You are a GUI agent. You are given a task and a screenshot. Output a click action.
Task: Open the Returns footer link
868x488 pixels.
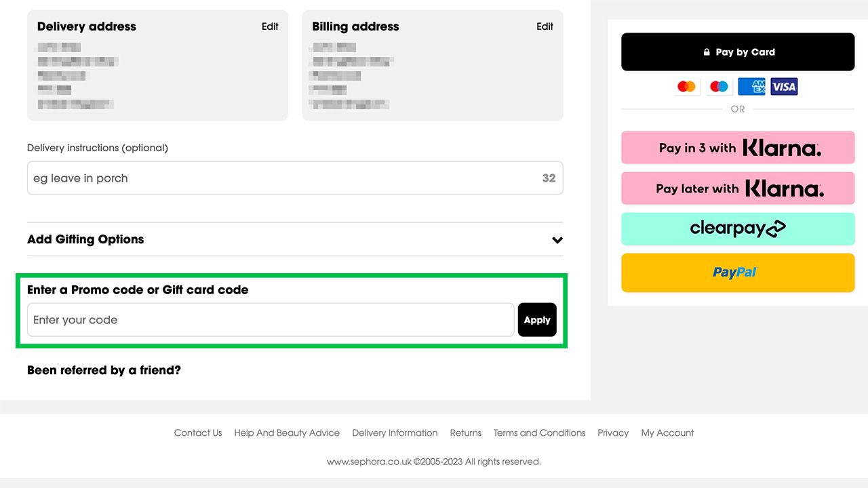click(466, 432)
